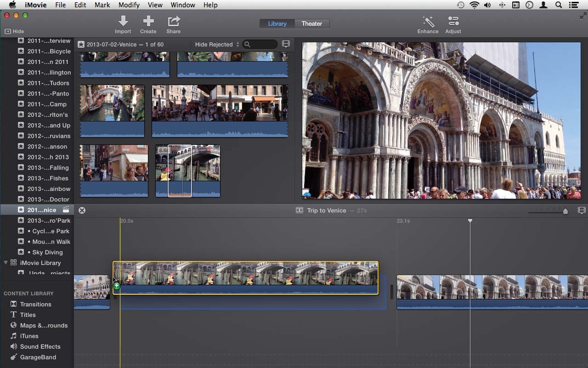Select the Rialto bridge browser clip
The height and width of the screenshot is (368, 588).
[188, 171]
